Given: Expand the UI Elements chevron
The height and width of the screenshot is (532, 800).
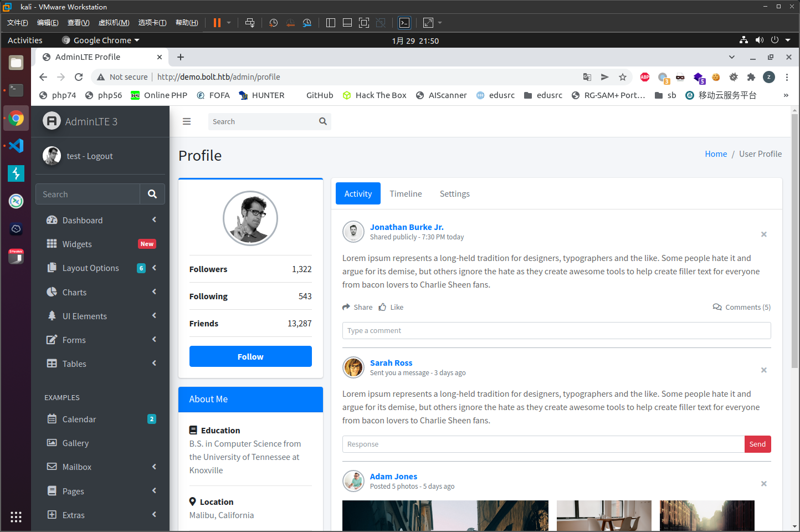Looking at the screenshot, I should (155, 316).
